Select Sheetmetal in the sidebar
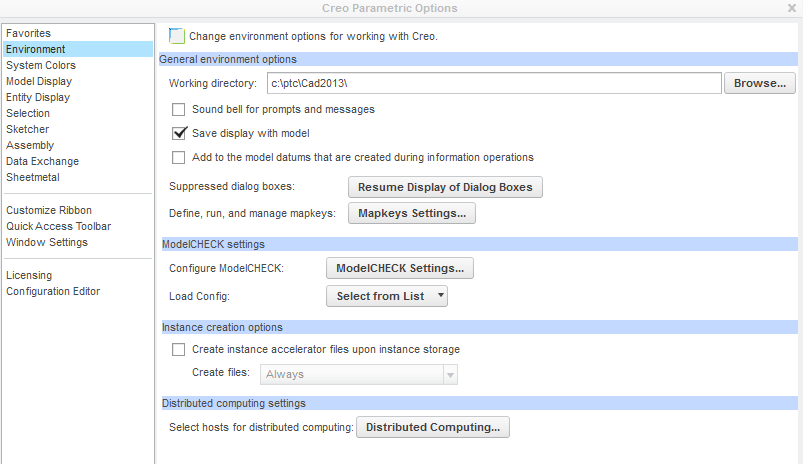This screenshot has width=803, height=464. (33, 177)
